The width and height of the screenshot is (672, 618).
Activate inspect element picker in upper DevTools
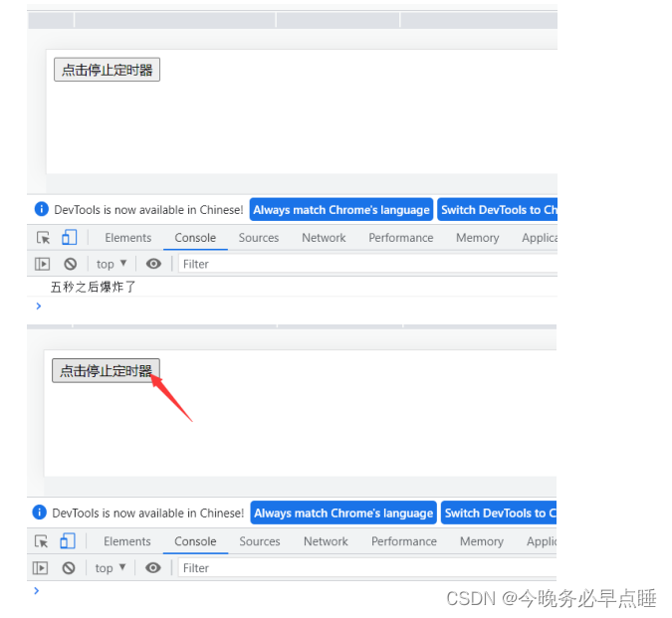click(x=43, y=238)
